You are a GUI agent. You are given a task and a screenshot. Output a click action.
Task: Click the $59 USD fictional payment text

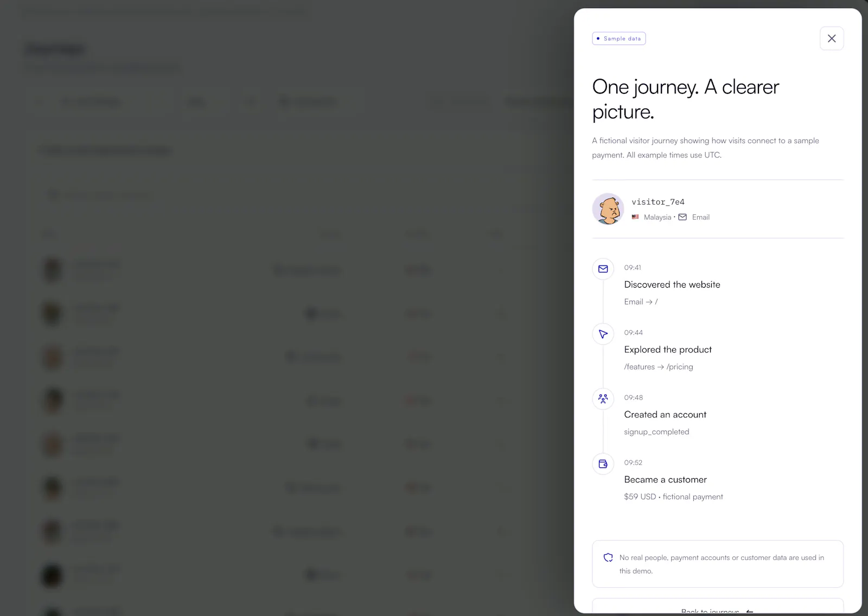coord(673,497)
